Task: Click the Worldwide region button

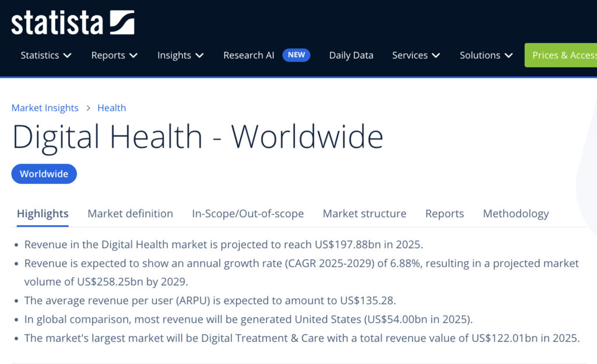Action: [x=44, y=174]
